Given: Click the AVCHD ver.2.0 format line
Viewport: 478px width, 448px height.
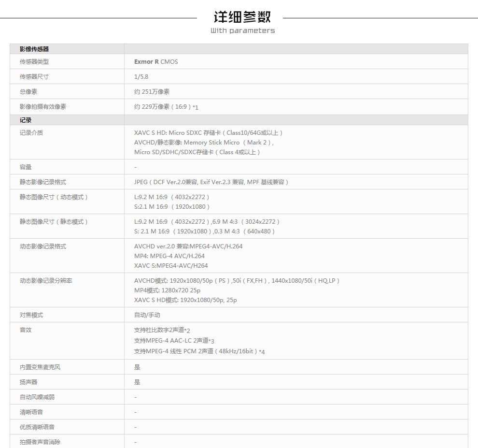Looking at the screenshot, I should coord(188,246).
